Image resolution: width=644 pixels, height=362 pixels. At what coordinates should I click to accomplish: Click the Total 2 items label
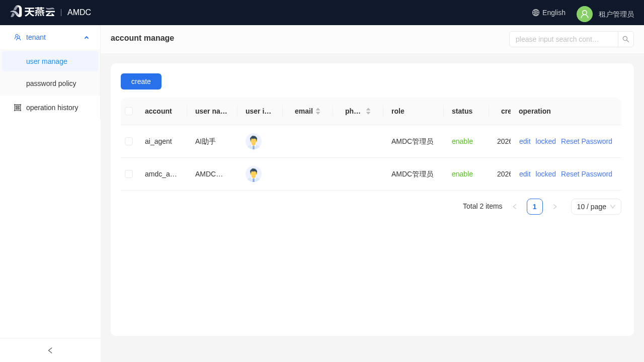tap(482, 206)
